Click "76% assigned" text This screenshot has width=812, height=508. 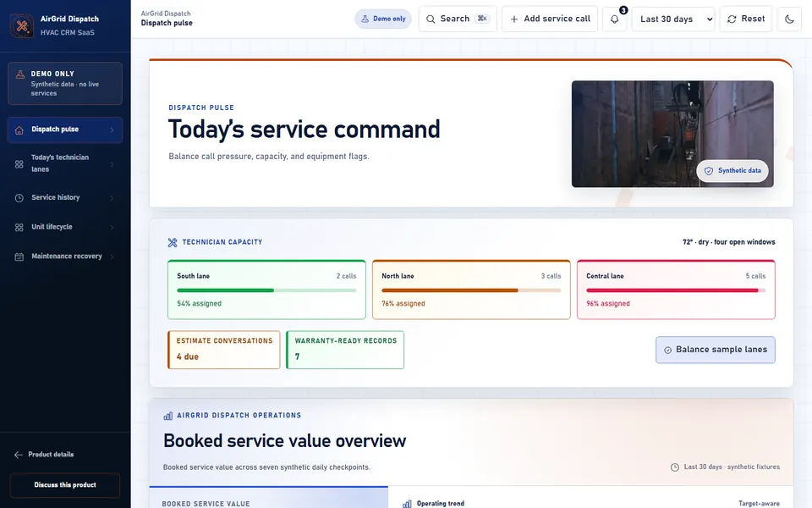click(403, 304)
